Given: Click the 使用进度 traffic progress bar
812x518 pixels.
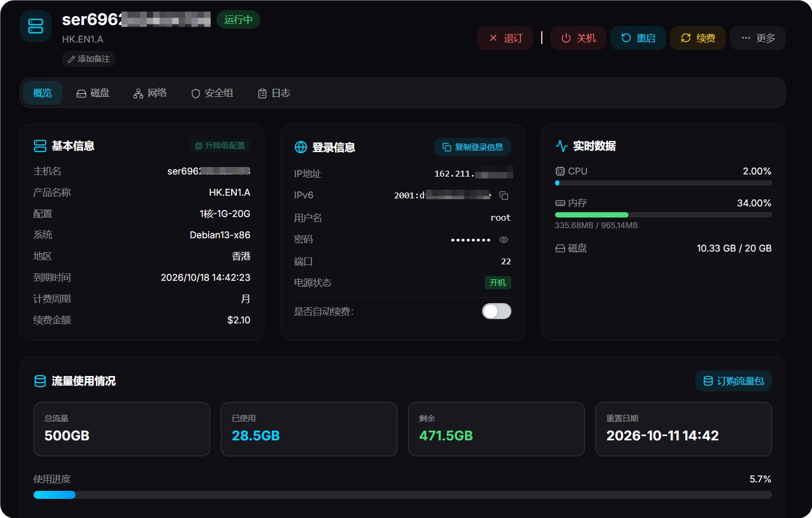Looking at the screenshot, I should coord(402,495).
